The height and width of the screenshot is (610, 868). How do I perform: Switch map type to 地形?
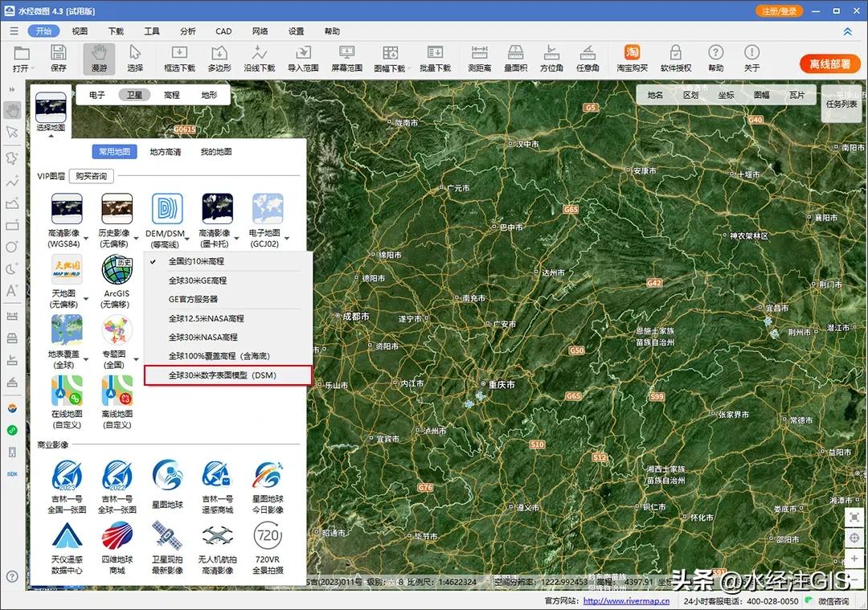click(x=209, y=95)
